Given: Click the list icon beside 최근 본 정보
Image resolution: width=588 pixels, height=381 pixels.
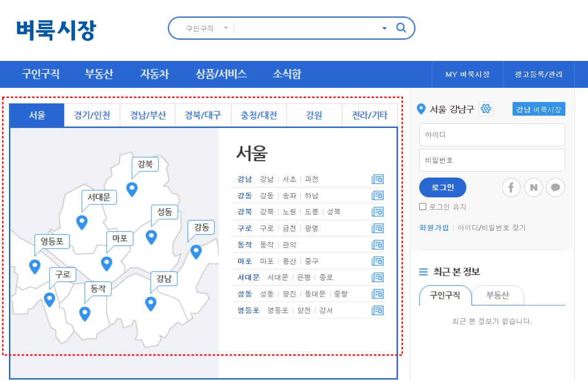Looking at the screenshot, I should [422, 271].
